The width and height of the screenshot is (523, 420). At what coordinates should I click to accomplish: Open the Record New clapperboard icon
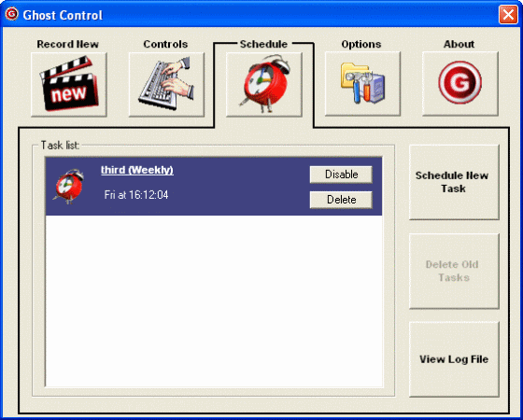click(69, 84)
